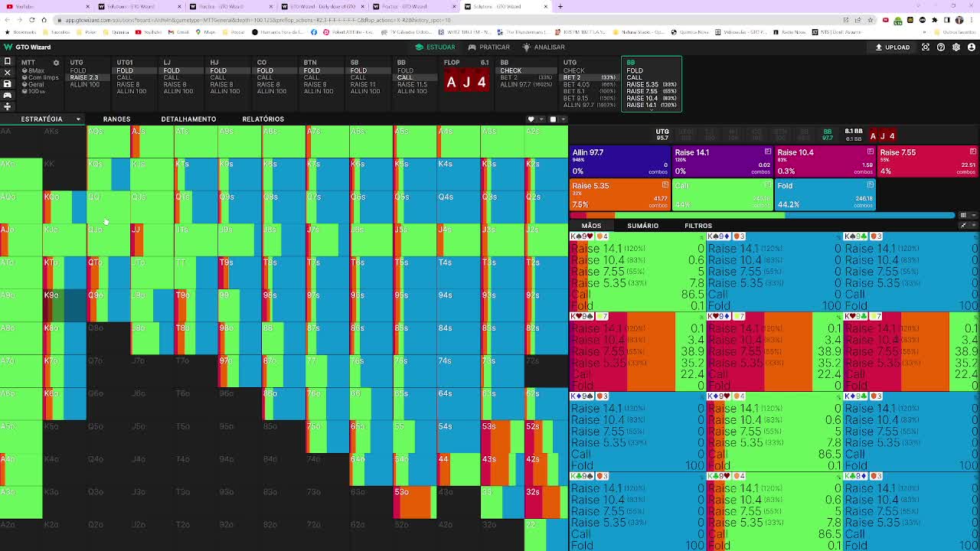Select BB ALLIN 100 preflop action
Image resolution: width=980 pixels, height=551 pixels.
[412, 91]
